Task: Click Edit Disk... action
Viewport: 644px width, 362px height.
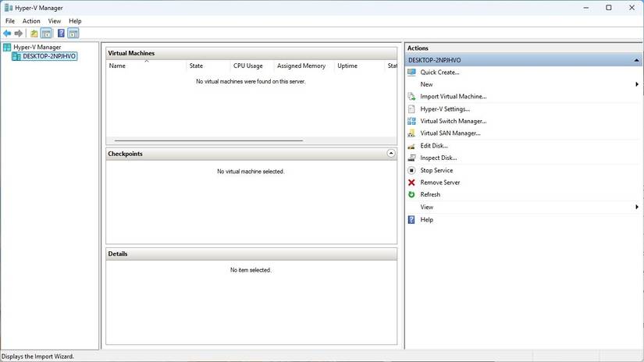Action: 434,146
